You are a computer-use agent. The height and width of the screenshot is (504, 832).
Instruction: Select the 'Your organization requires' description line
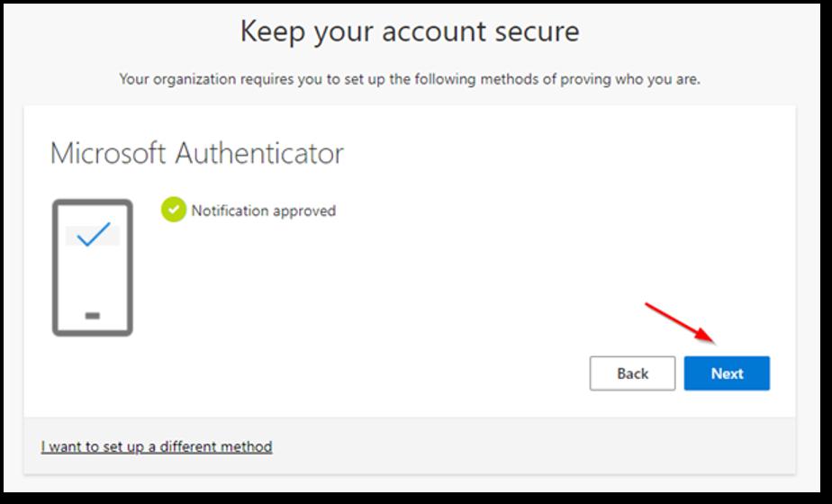click(x=410, y=79)
